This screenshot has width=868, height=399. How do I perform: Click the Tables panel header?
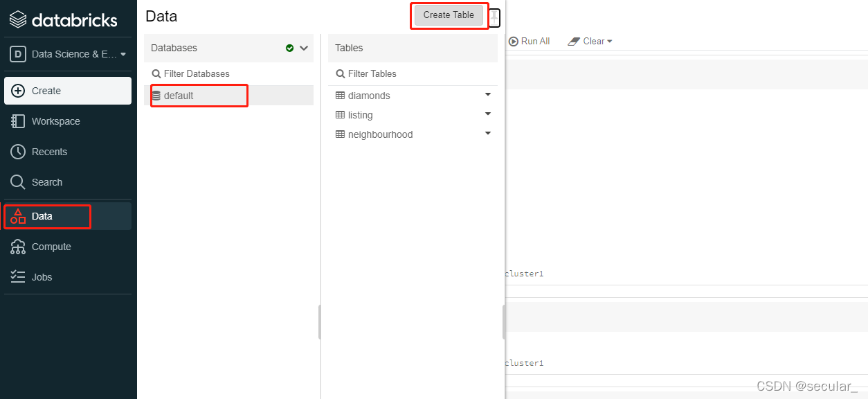tap(413, 48)
